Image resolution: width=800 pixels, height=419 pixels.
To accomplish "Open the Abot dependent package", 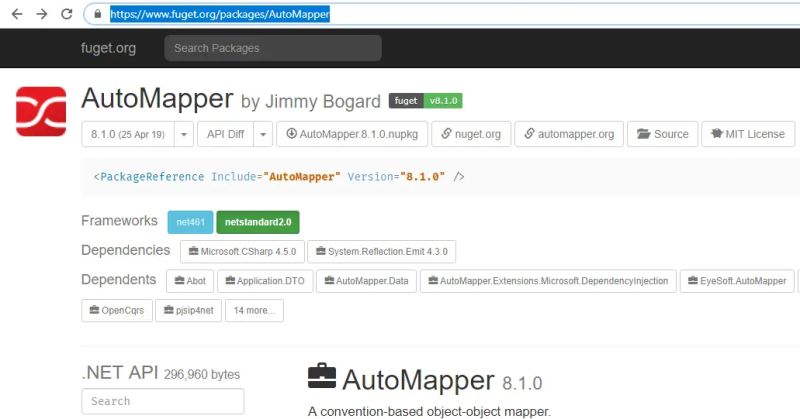I will tap(190, 281).
